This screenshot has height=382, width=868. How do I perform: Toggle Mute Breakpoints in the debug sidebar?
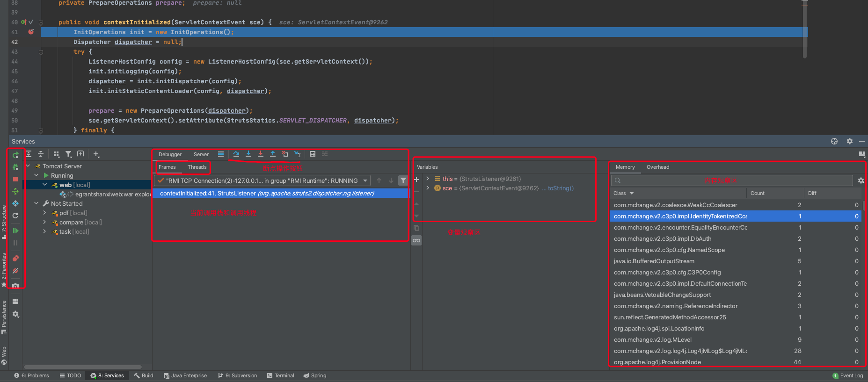tap(15, 271)
